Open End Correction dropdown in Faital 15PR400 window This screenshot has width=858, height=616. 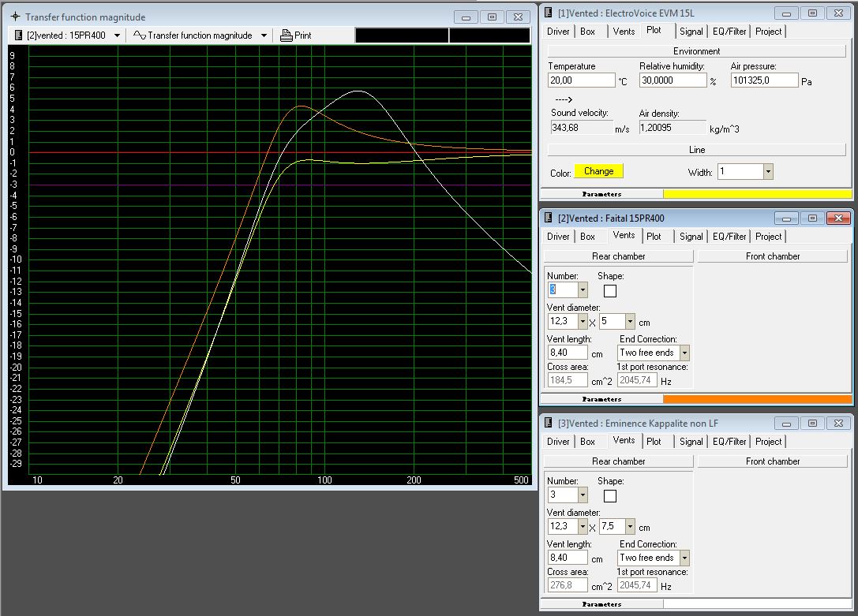684,353
